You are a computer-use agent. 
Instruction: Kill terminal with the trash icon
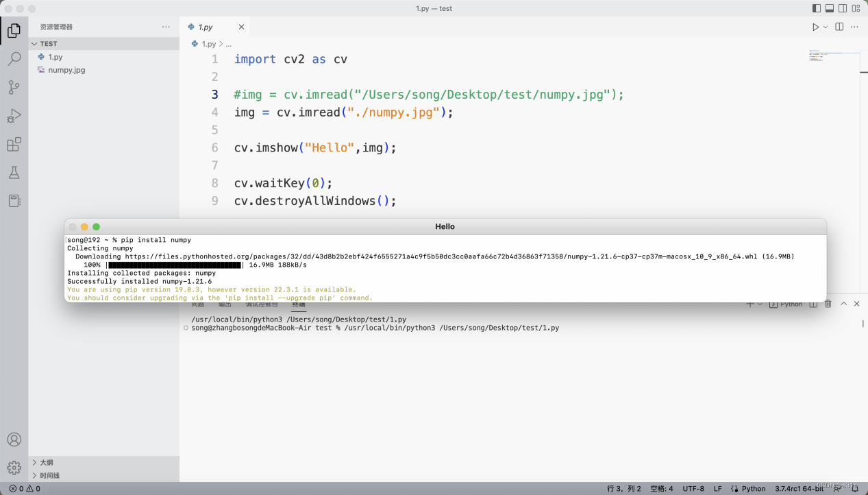pyautogui.click(x=828, y=304)
